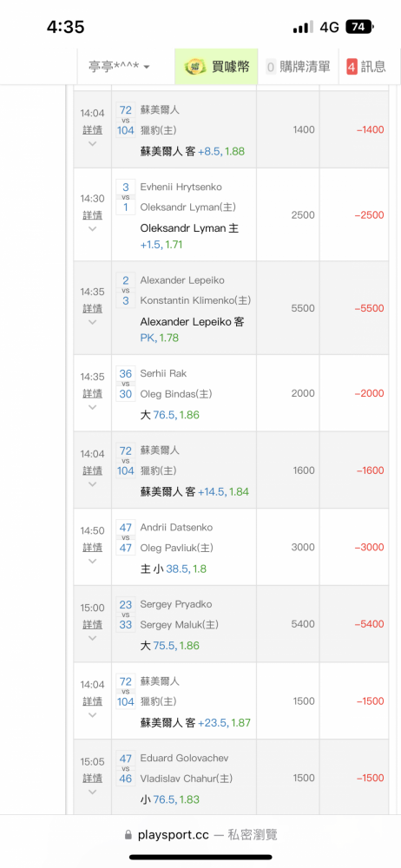Select the 大 75.5, 1.86 bet line
The width and height of the screenshot is (401, 868).
[x=169, y=646]
